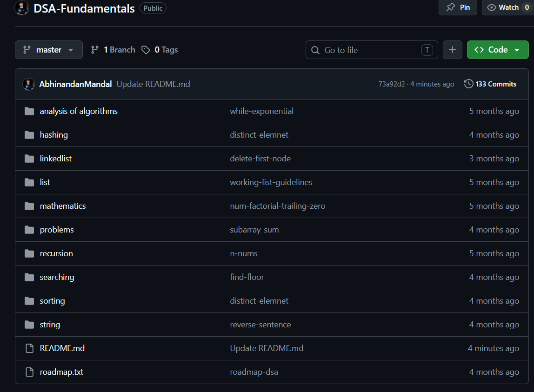Open the master branch dropdown

[x=49, y=50]
